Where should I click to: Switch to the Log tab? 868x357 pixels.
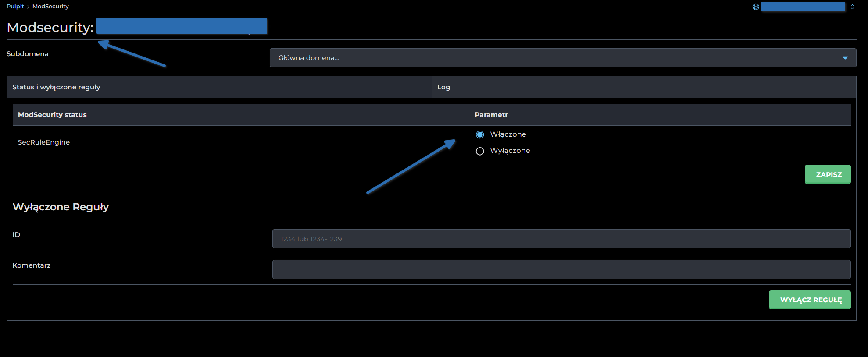[x=443, y=87]
